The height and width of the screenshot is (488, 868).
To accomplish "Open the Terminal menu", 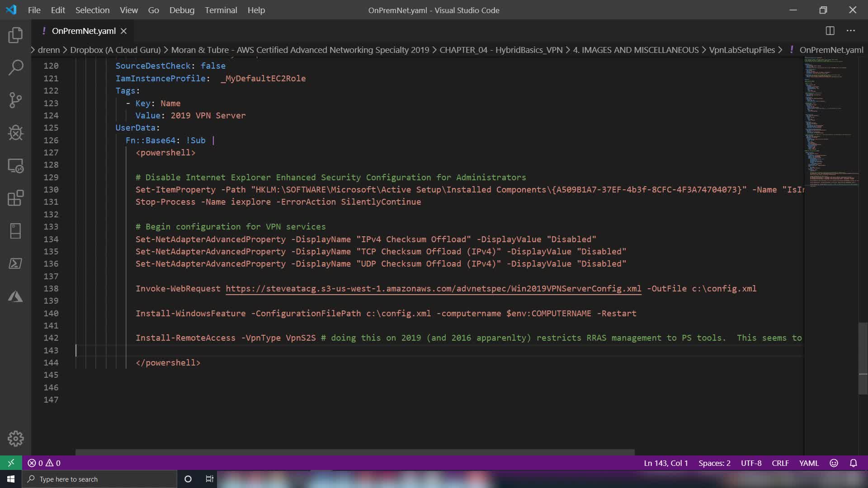I will (221, 10).
